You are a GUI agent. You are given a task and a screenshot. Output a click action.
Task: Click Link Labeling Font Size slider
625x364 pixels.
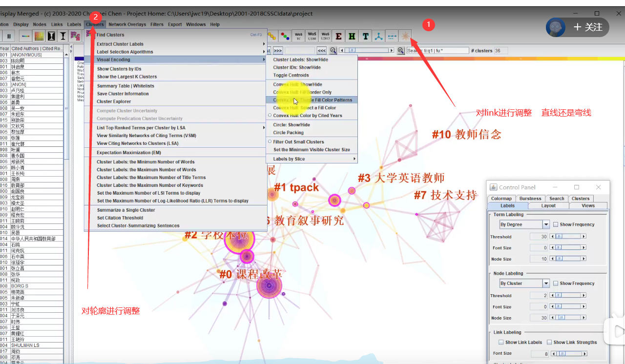[569, 354]
